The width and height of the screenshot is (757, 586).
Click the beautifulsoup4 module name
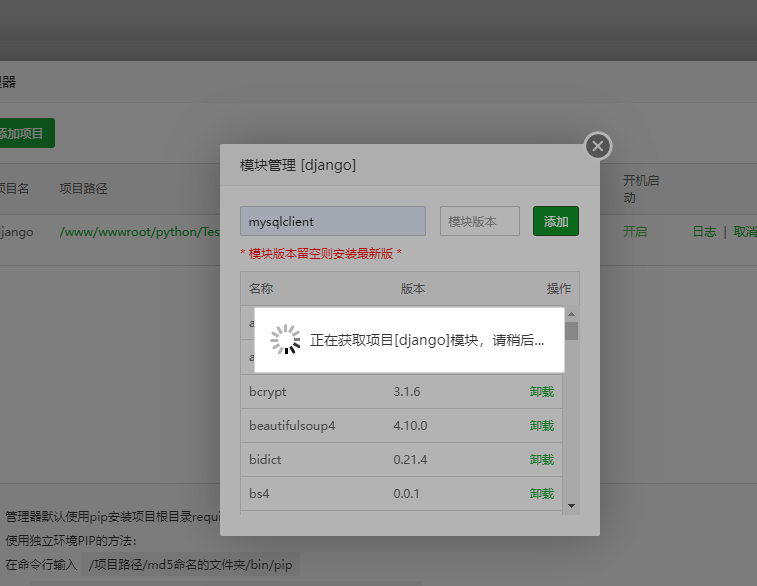[292, 426]
